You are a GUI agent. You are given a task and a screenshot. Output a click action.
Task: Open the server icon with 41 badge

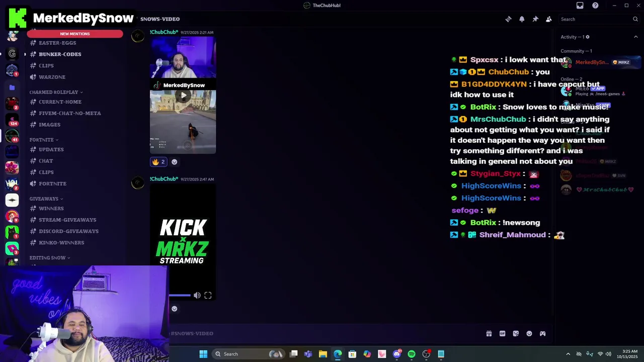coord(12,136)
